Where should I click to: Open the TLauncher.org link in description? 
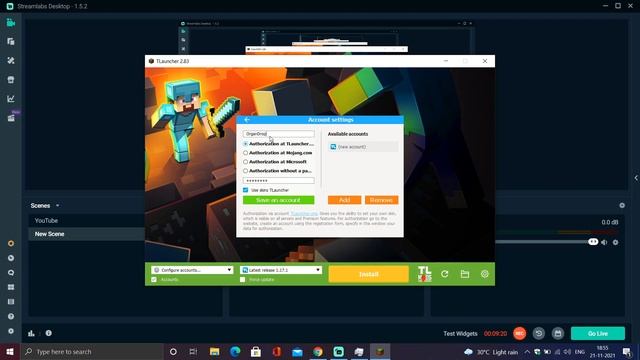coord(304,213)
